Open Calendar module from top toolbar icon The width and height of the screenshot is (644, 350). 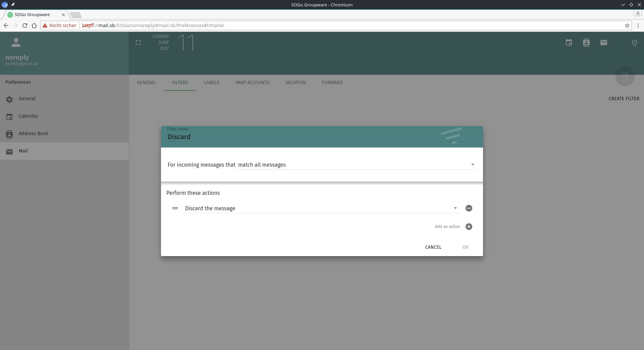point(569,43)
